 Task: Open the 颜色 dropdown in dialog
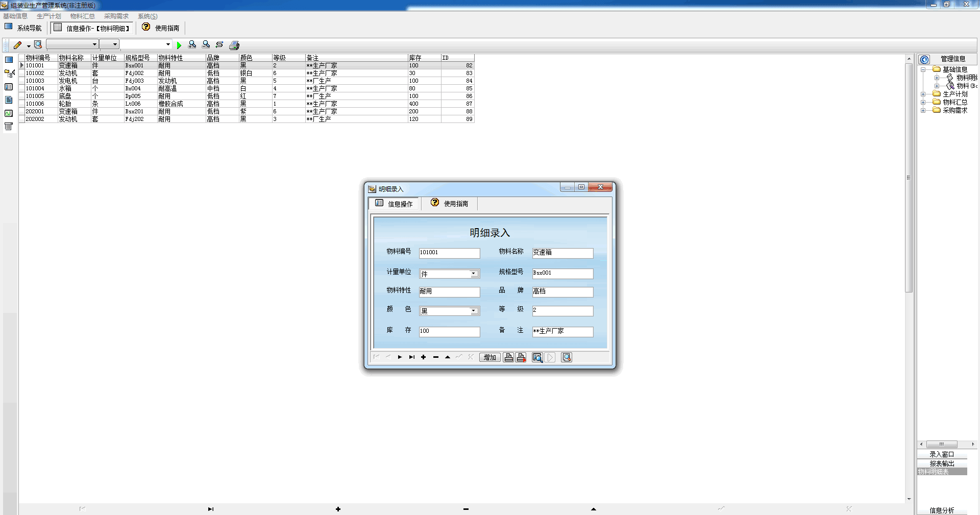tap(474, 311)
